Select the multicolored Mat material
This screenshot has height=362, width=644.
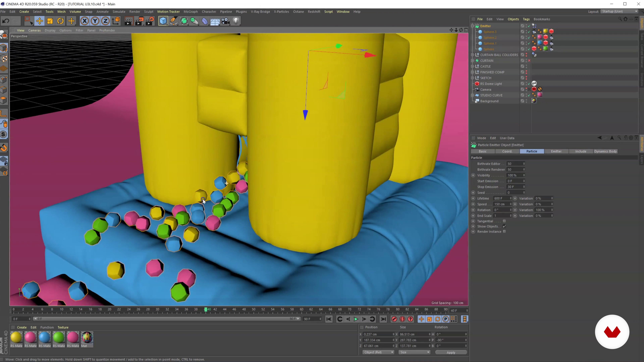(87, 337)
